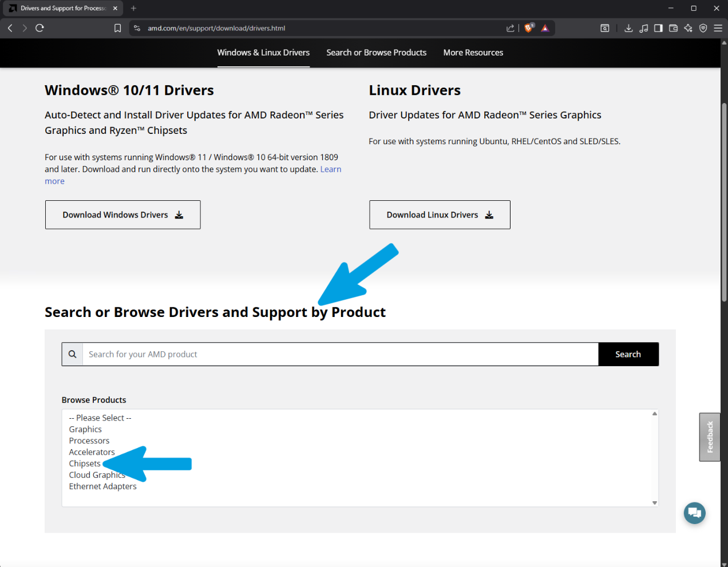Choose Processors in the Browse Products list
The image size is (728, 567).
pyautogui.click(x=89, y=441)
